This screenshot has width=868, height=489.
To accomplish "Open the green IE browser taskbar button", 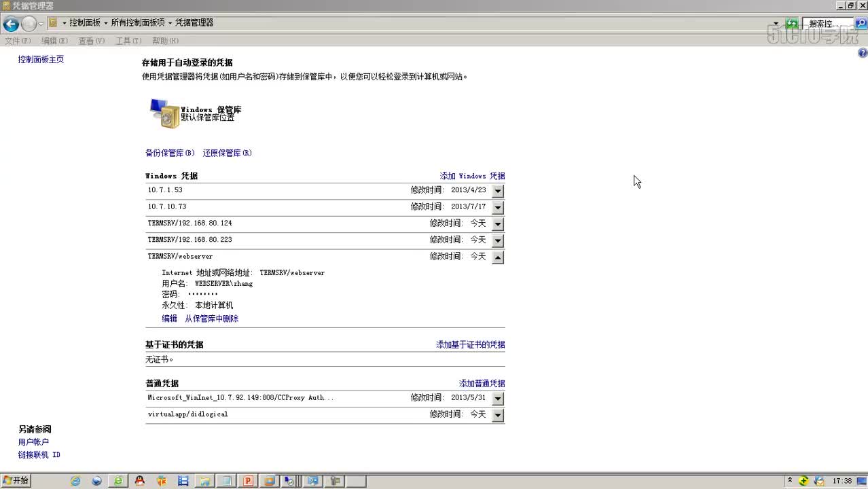I will pyautogui.click(x=118, y=481).
